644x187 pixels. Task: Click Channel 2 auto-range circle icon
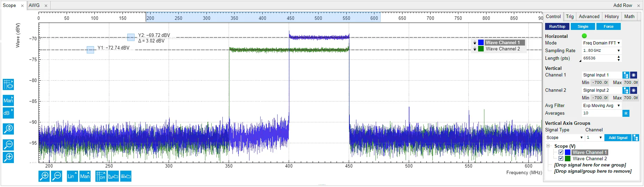point(634,90)
